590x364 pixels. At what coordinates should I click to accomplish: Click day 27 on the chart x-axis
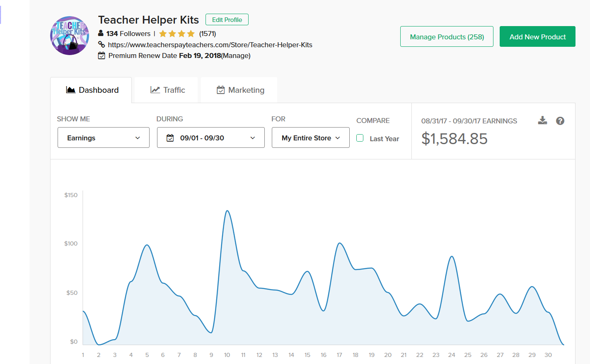tap(500, 355)
